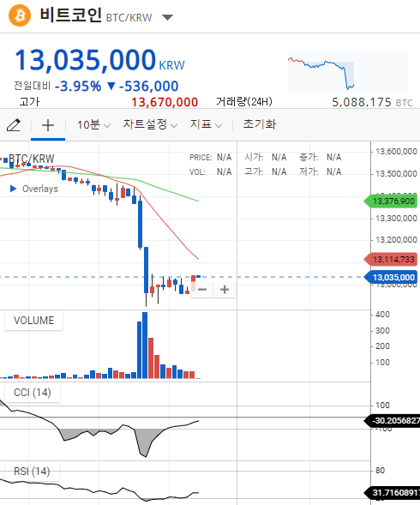420x505 pixels.
Task: Zoom in chart with plus button
Action: [x=225, y=290]
